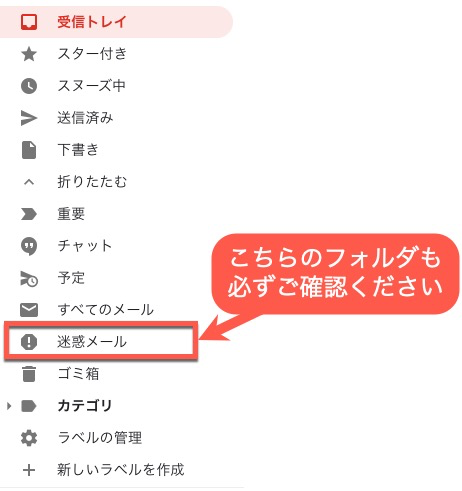
Task: Click the important marker icon for 重要
Action: [29, 214]
